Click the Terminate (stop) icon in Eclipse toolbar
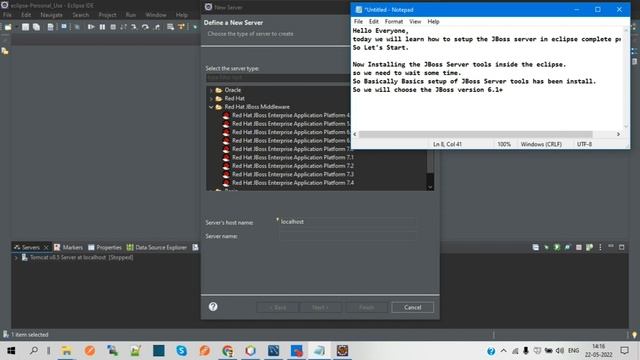 113,27
